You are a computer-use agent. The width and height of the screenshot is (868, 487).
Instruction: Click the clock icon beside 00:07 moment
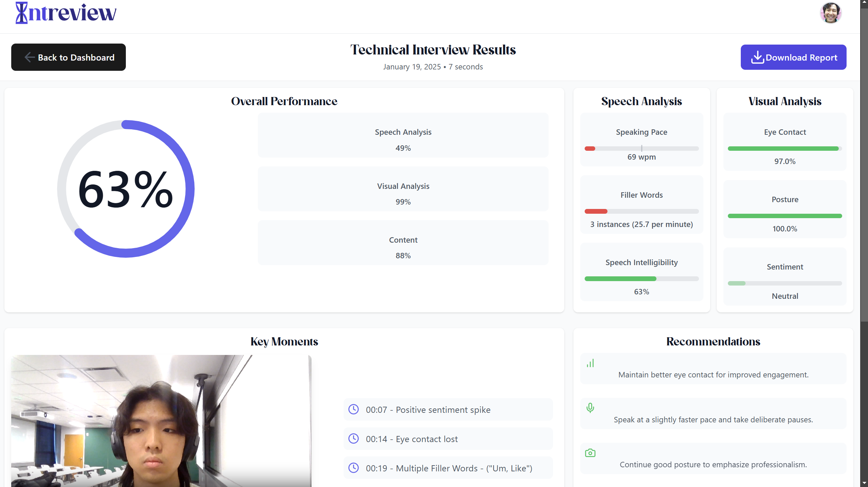tap(354, 409)
